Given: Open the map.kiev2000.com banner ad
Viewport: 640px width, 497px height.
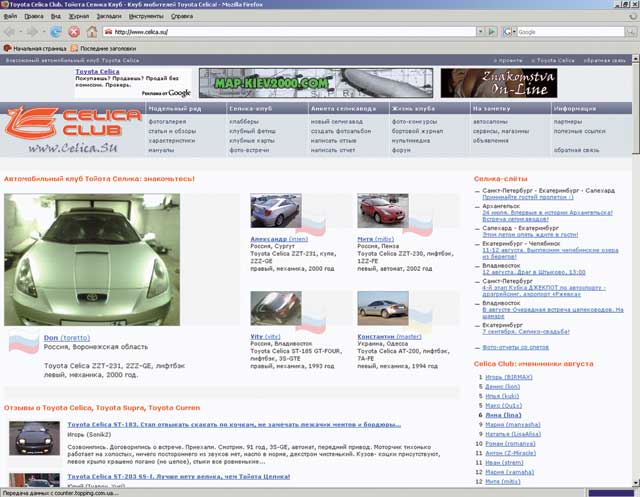Looking at the screenshot, I should pyautogui.click(x=266, y=81).
